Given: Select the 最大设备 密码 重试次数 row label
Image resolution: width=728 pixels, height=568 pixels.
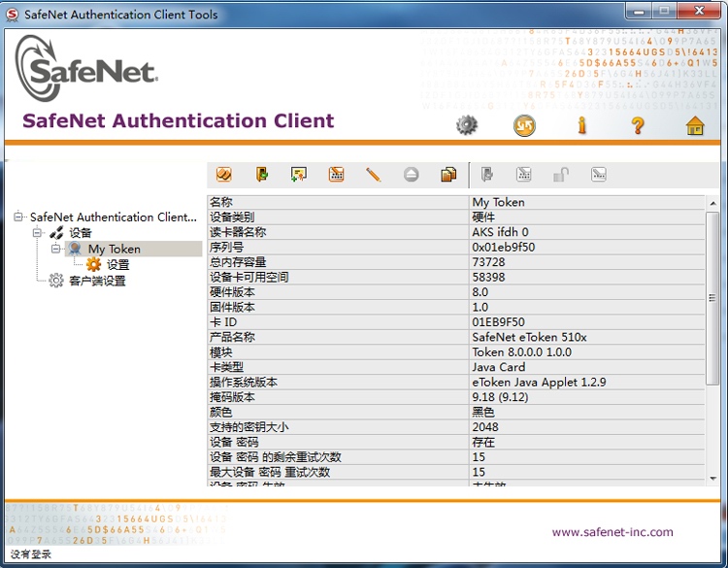Looking at the screenshot, I should 270,472.
